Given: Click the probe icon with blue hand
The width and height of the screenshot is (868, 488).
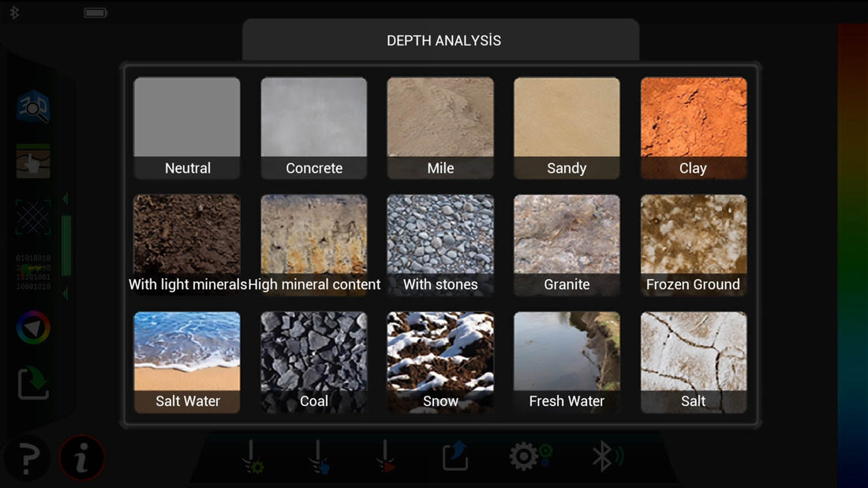Looking at the screenshot, I should pos(319,456).
